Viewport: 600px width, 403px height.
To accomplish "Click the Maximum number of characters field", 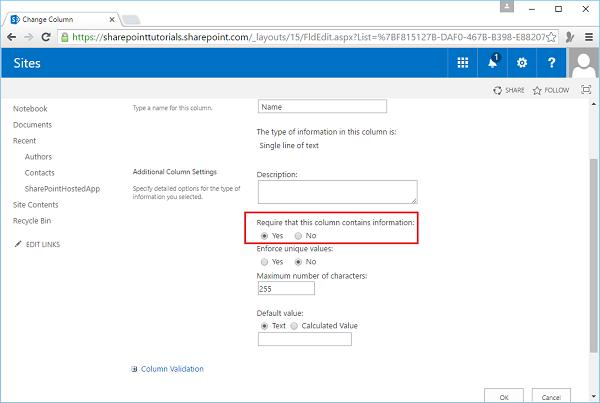I will click(x=285, y=289).
